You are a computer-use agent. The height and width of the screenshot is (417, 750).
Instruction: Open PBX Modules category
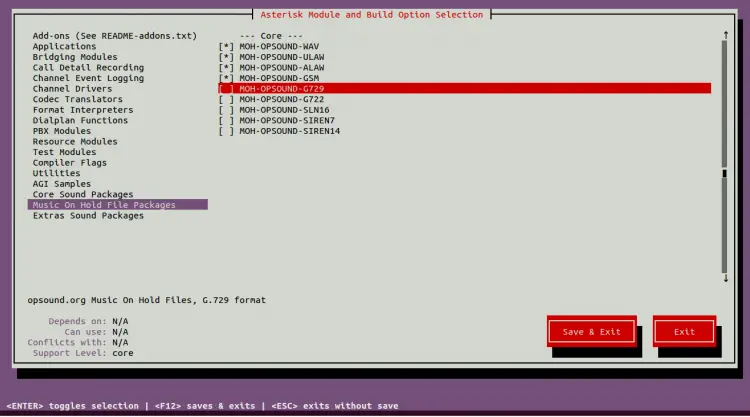[62, 131]
